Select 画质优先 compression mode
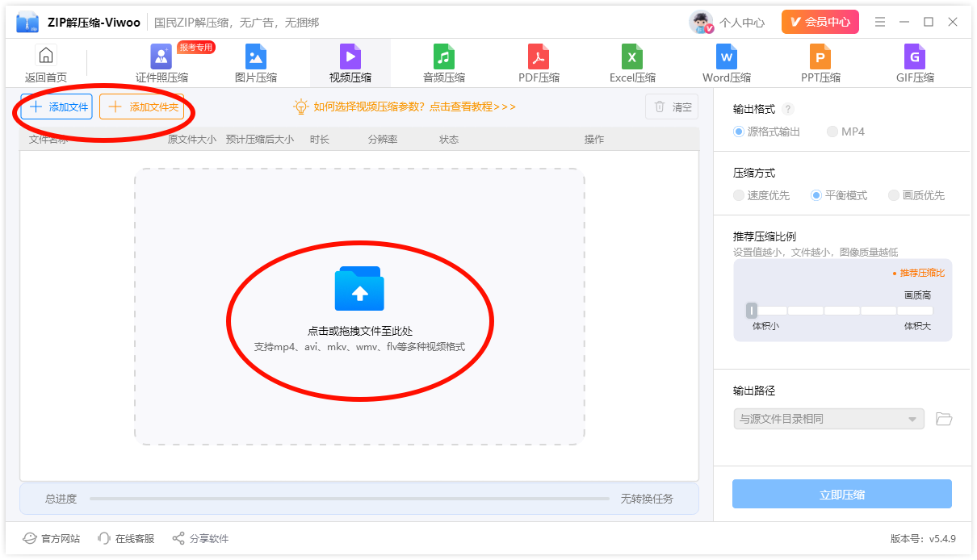This screenshot has width=977, height=560. [x=916, y=195]
